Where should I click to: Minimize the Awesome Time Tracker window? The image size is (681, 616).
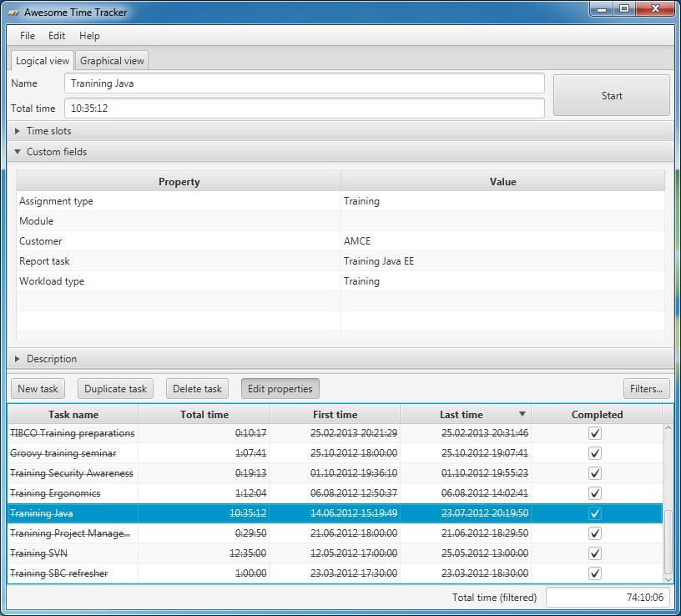pyautogui.click(x=602, y=8)
